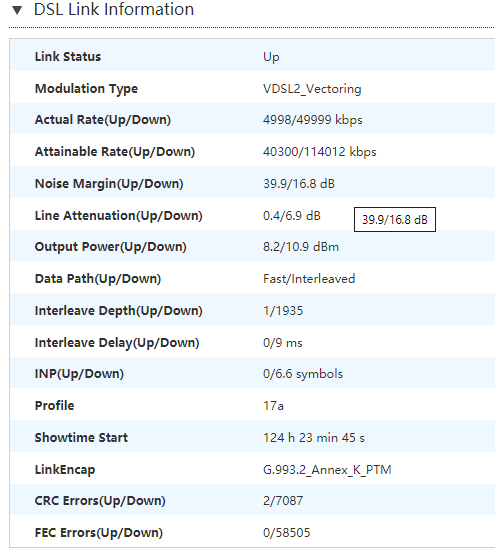Select the Link Status label
The image size is (495, 552).
[68, 57]
